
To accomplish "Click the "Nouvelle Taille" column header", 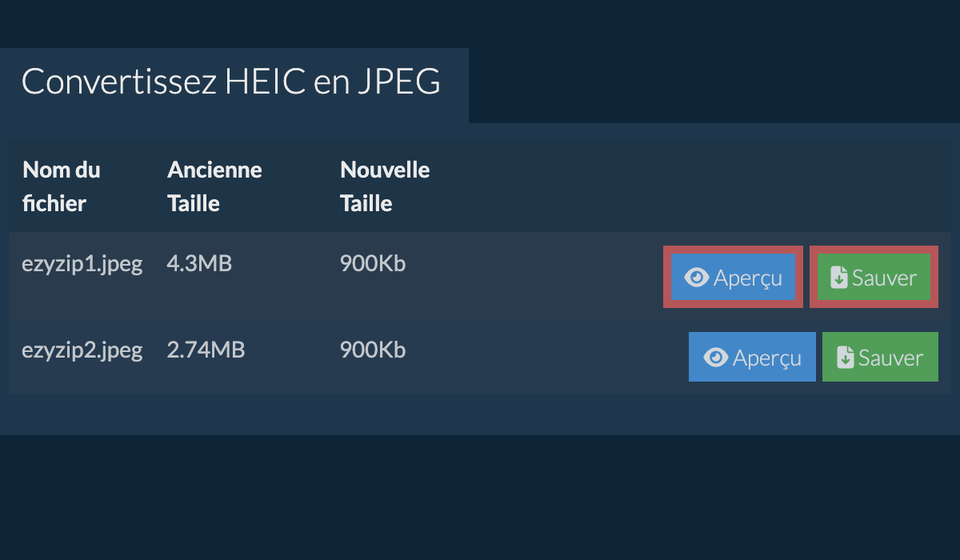I will [x=385, y=186].
